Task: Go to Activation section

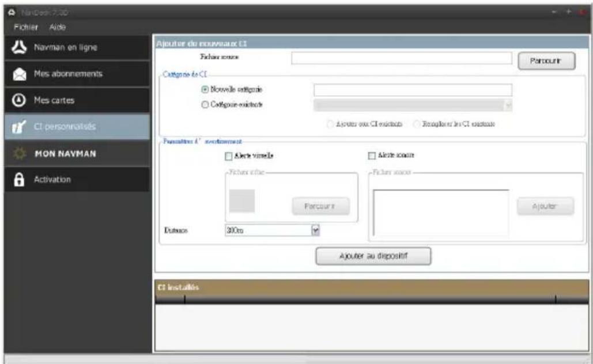Action: pos(77,180)
